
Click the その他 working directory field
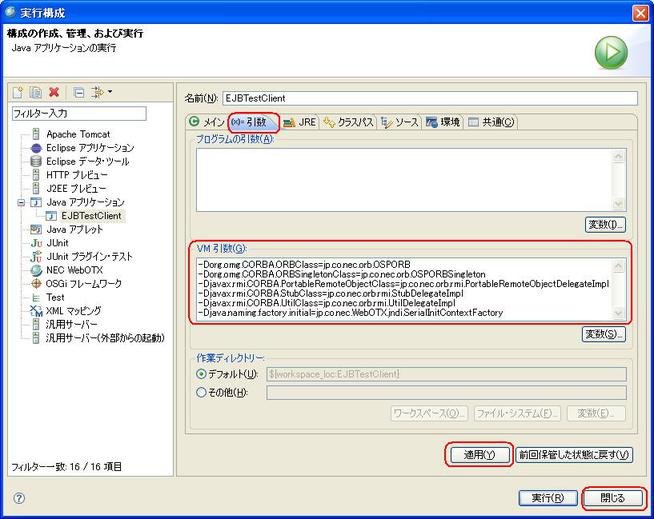coord(446,392)
